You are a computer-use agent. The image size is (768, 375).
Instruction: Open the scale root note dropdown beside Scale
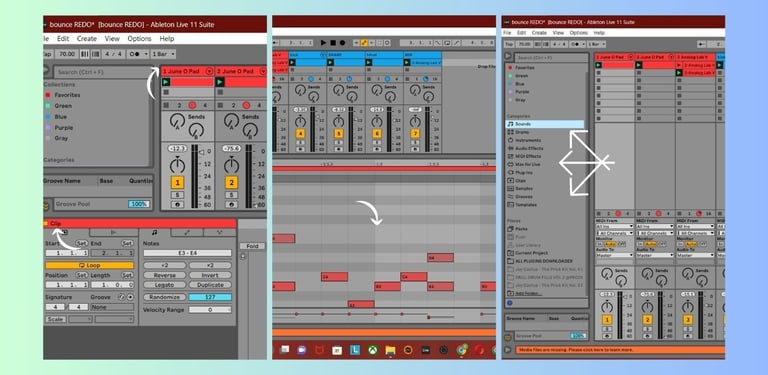click(x=80, y=319)
